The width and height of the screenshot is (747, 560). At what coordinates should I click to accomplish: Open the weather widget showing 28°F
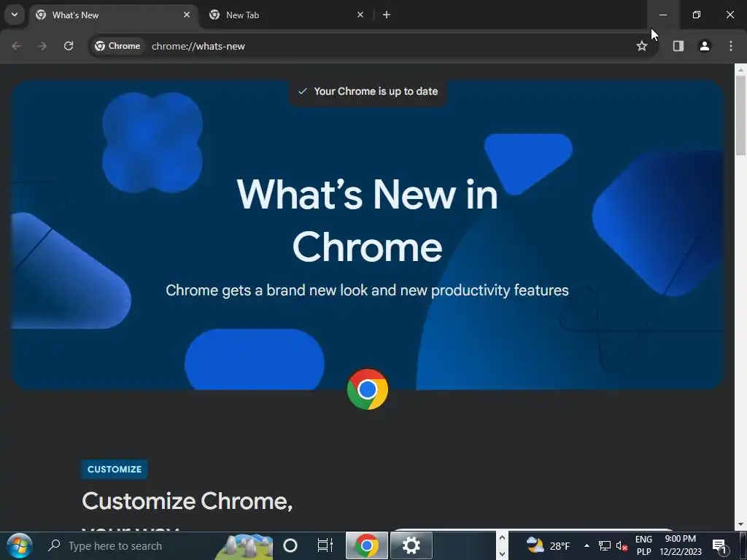click(548, 545)
